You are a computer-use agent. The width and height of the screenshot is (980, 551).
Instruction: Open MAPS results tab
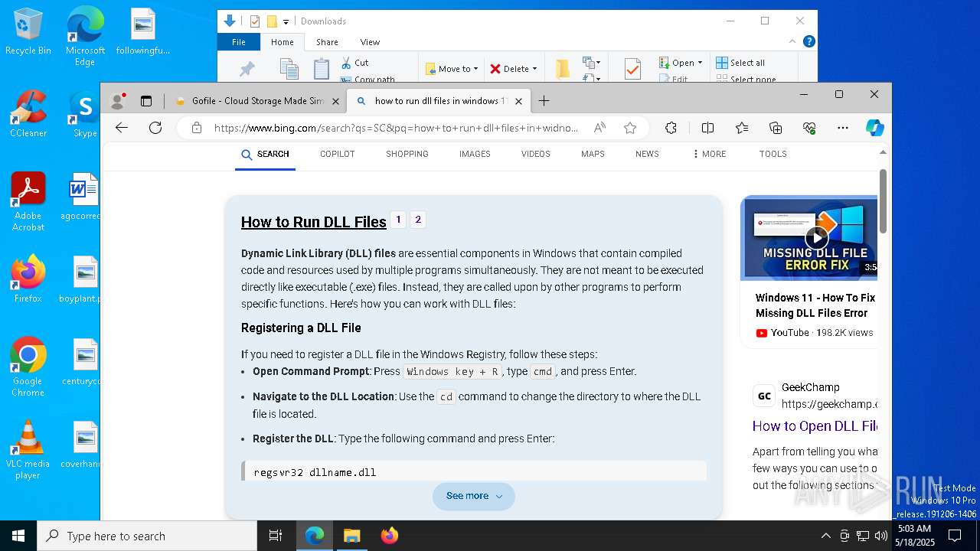pos(593,154)
